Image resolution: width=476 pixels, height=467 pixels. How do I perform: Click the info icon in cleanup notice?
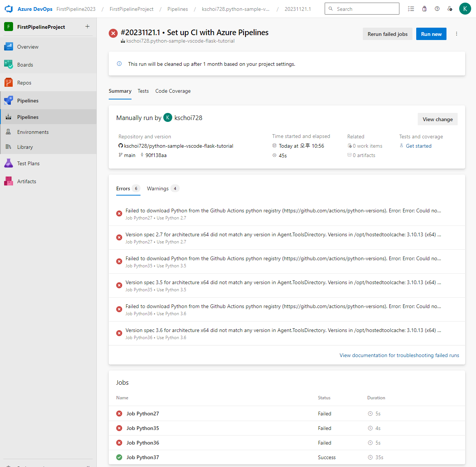(x=119, y=64)
